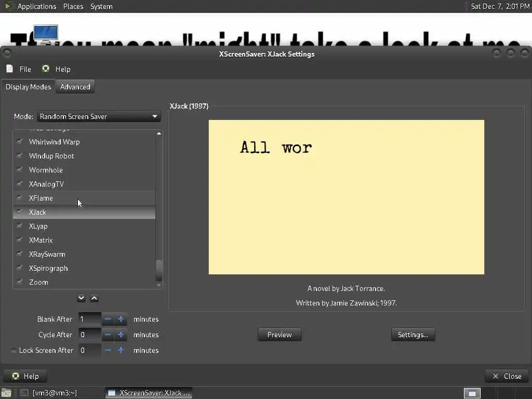This screenshot has height=399, width=532.
Task: Click the clock showing Sat Dec 7
Action: pyautogui.click(x=500, y=6)
